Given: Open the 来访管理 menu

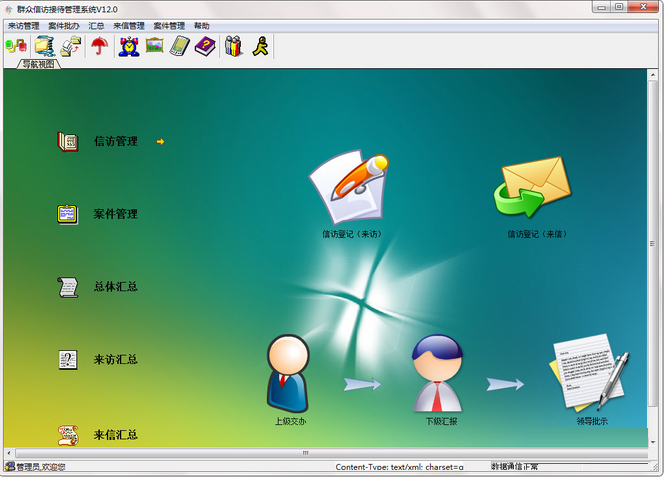Looking at the screenshot, I should coord(24,26).
